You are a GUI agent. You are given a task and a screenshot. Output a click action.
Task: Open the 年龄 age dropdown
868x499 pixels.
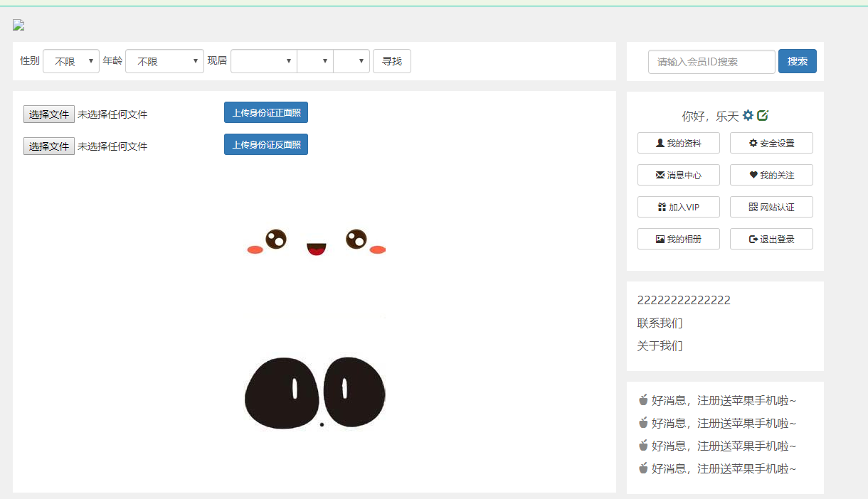click(x=165, y=61)
